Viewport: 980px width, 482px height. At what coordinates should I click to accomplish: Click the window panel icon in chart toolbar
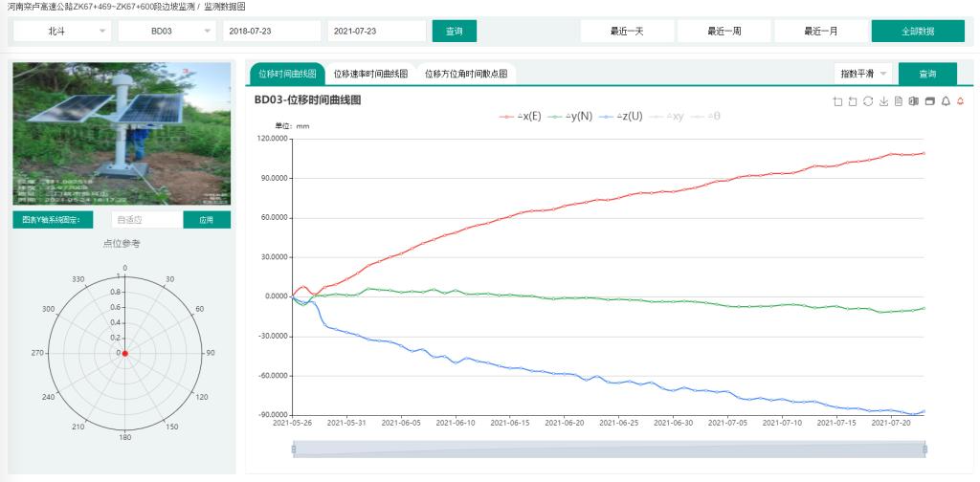pos(929,101)
